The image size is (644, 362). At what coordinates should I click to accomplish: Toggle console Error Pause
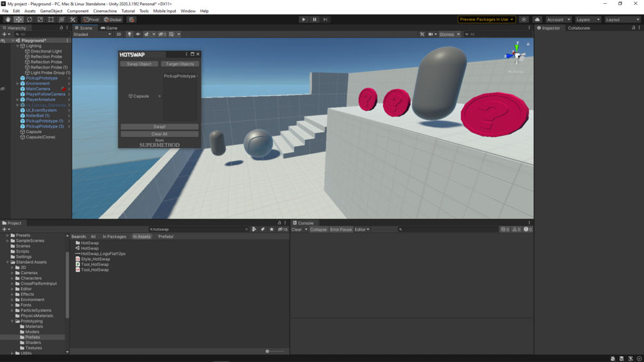point(341,229)
